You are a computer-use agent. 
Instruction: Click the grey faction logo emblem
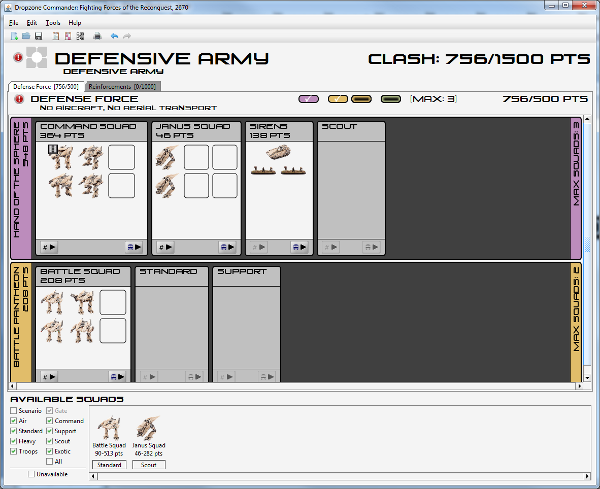pyautogui.click(x=36, y=57)
